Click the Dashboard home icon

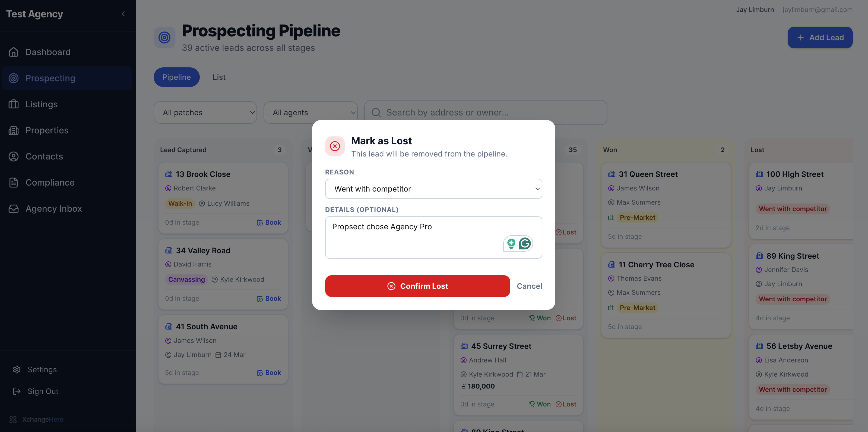click(x=14, y=52)
